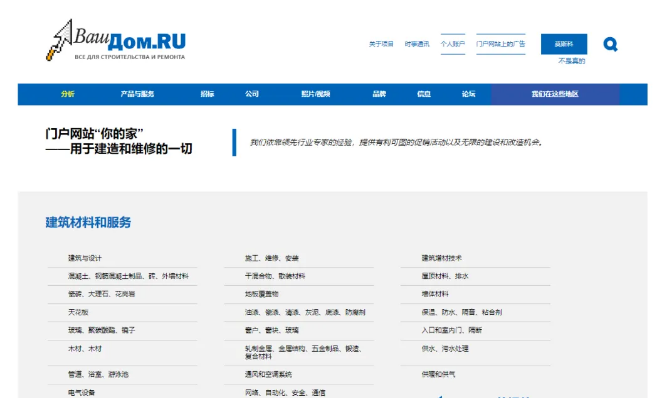This screenshot has width=659, height=398.
Task: Open the 关于项目 header link
Action: [381, 44]
